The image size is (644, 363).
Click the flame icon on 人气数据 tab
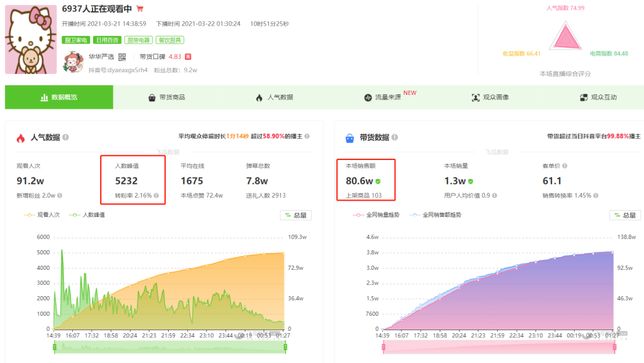click(x=259, y=97)
